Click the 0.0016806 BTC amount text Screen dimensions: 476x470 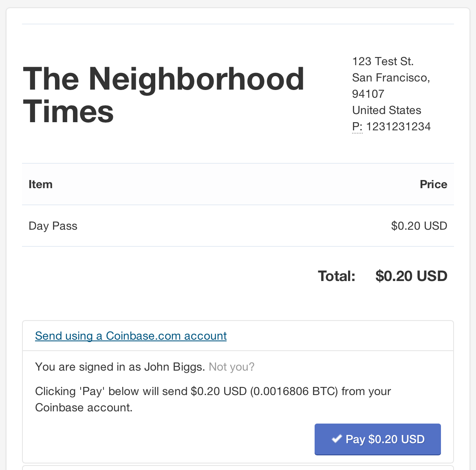coord(294,391)
